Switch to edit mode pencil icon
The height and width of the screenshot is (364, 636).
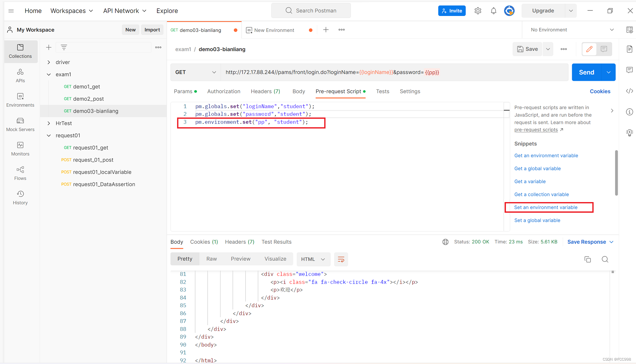(589, 49)
